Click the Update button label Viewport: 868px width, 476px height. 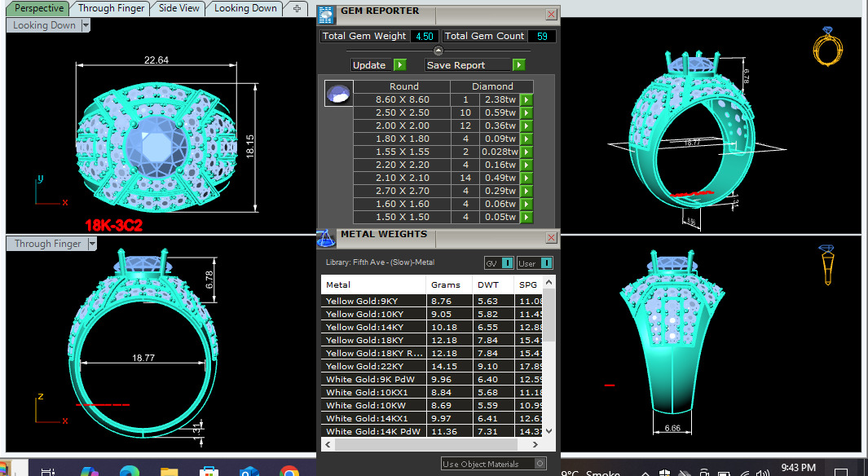click(369, 64)
